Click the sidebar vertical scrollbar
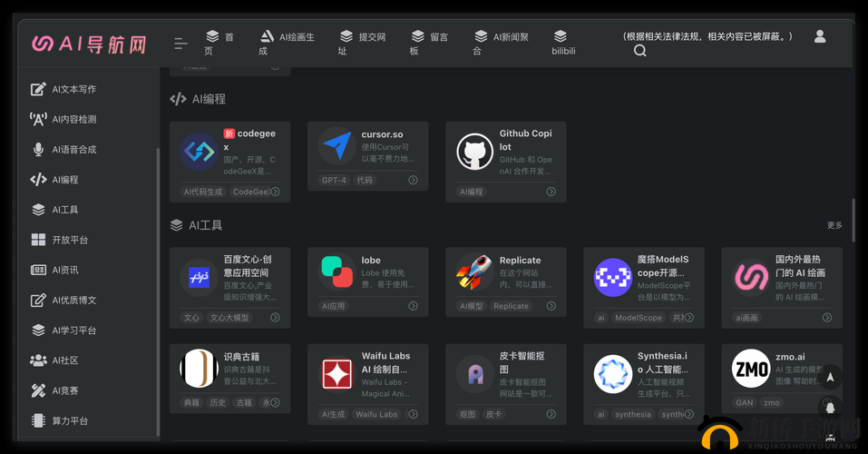 [159, 291]
